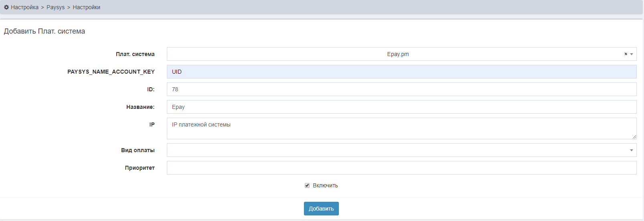Toggle the Включить checkbox
The width and height of the screenshot is (644, 221).
click(307, 185)
